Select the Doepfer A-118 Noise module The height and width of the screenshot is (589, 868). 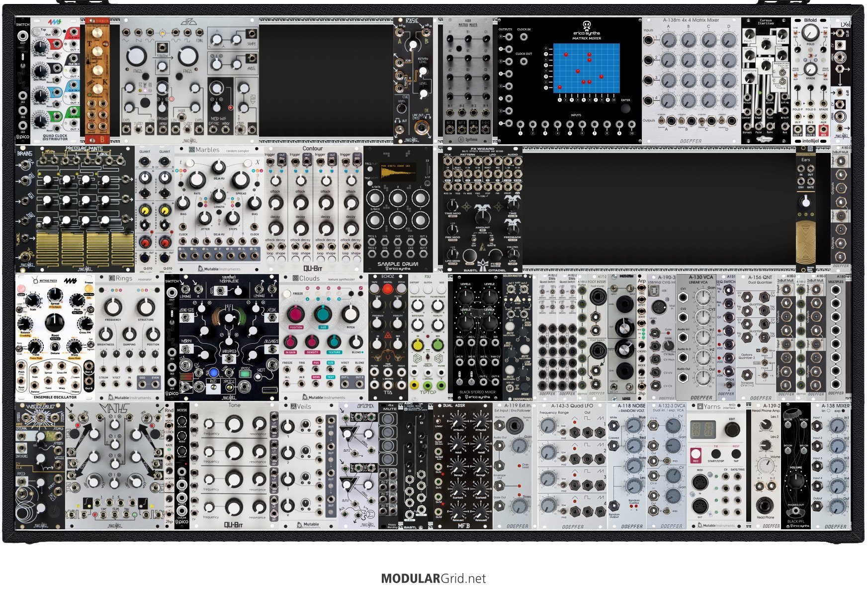pos(627,466)
